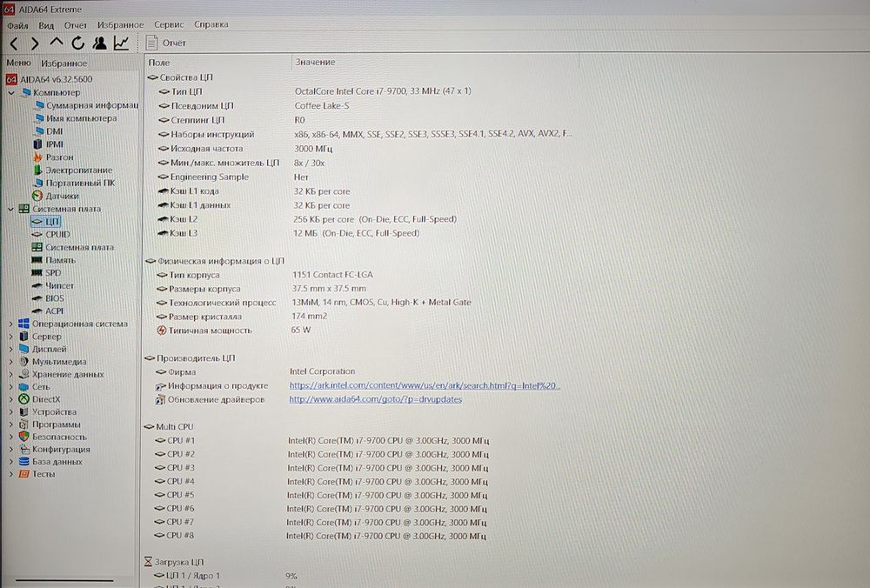Click the CPUID chip icon

pyautogui.click(x=37, y=235)
